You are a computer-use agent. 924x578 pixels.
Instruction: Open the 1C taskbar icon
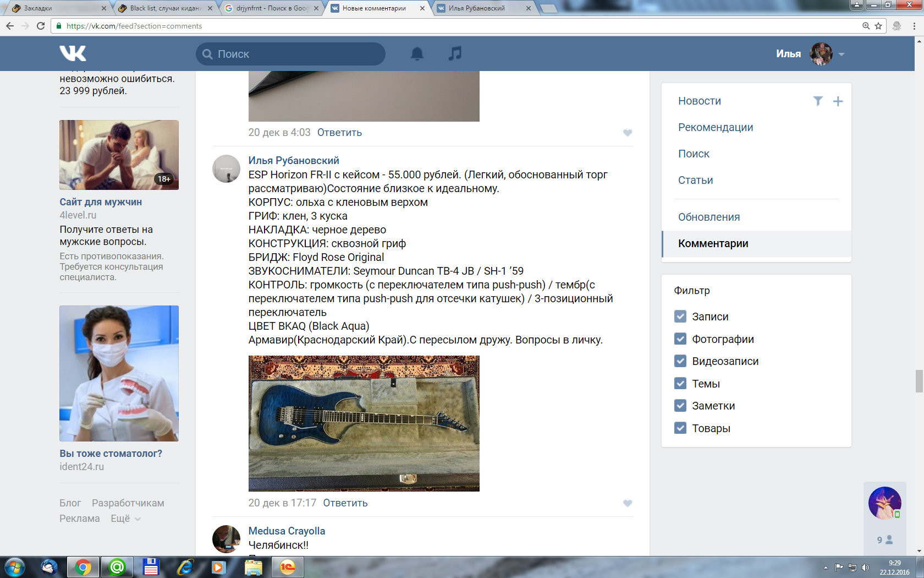(x=288, y=568)
